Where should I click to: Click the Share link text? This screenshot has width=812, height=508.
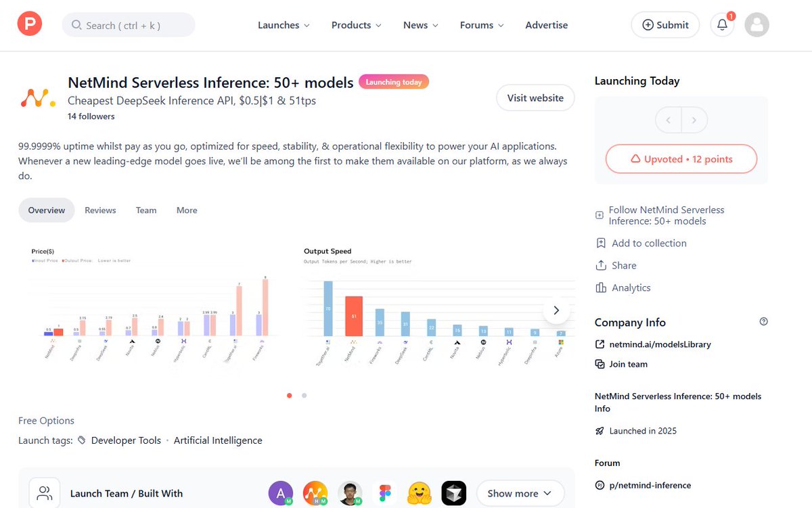pos(624,265)
